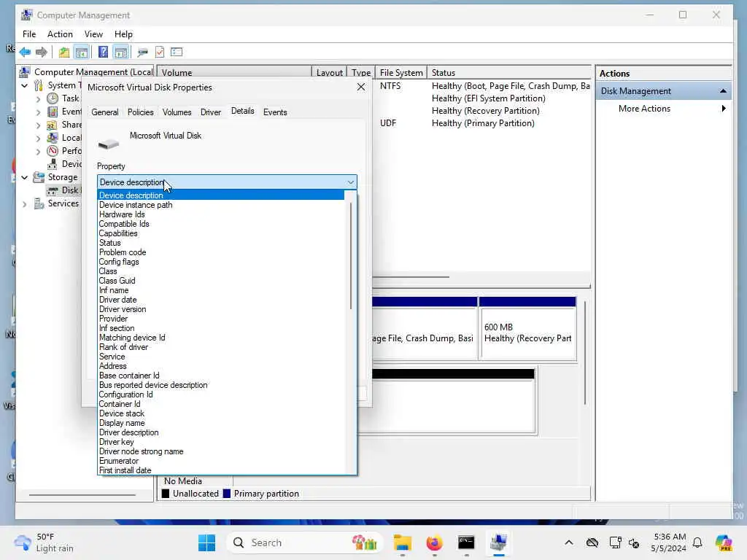Click the Forward arrow toolbar icon
Image resolution: width=747 pixels, height=560 pixels.
coord(42,52)
